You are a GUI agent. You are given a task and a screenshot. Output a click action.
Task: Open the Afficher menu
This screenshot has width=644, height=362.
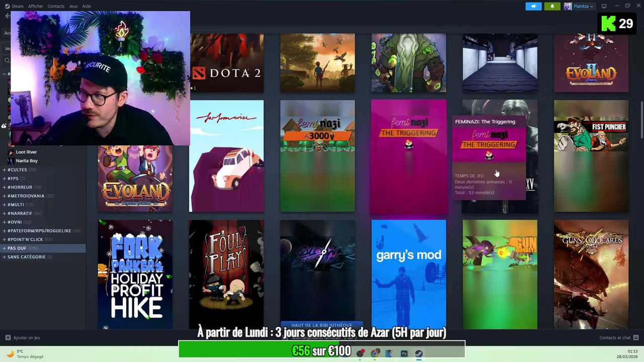click(35, 6)
